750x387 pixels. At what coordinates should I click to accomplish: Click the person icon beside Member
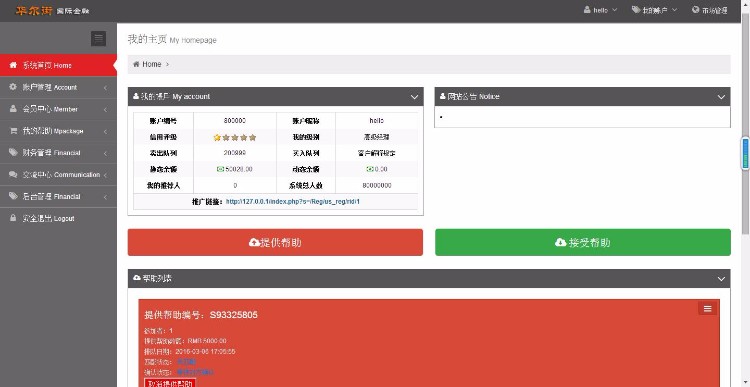pos(13,109)
